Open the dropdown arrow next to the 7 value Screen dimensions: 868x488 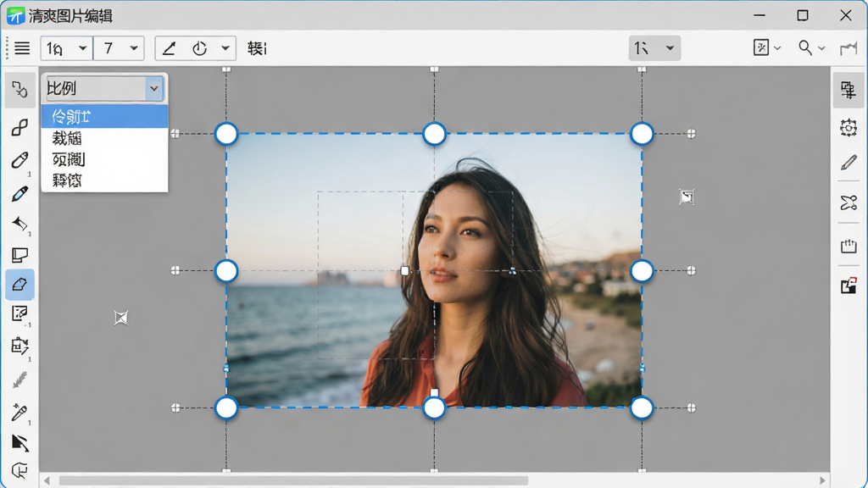[134, 48]
